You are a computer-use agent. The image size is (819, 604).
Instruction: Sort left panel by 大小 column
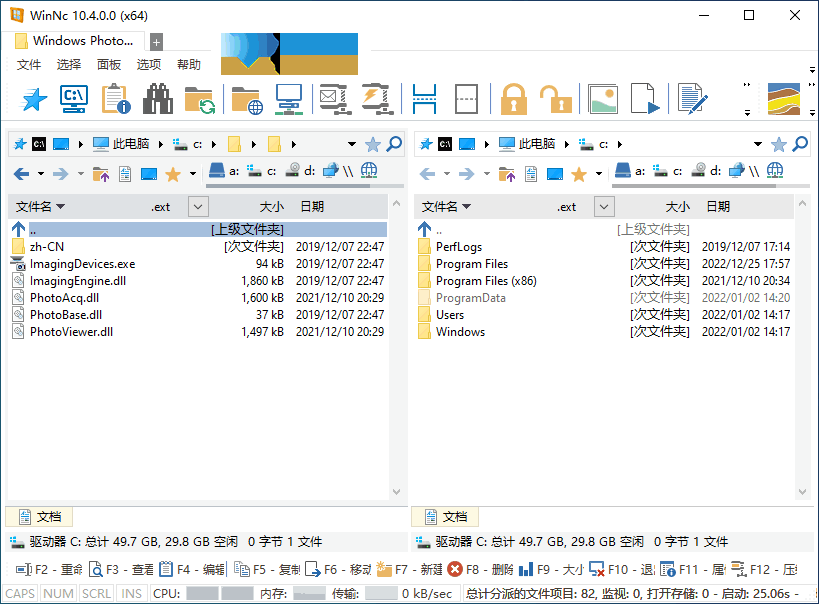[272, 207]
